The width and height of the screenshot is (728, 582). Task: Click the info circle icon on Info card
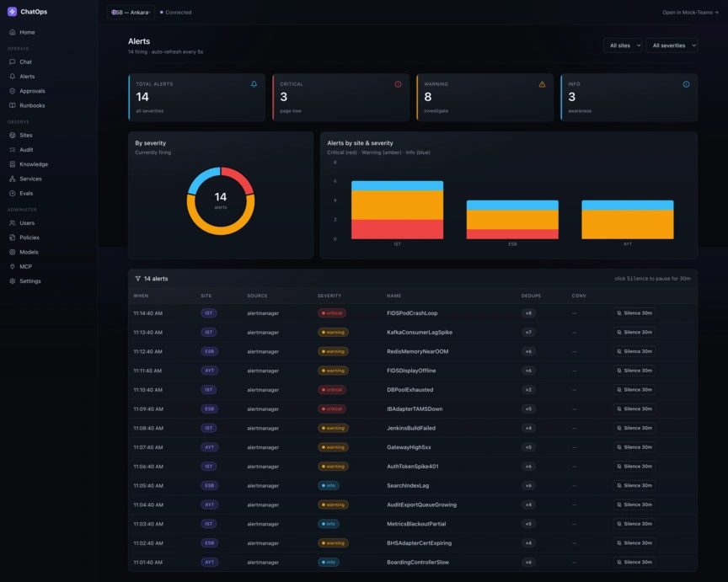686,84
